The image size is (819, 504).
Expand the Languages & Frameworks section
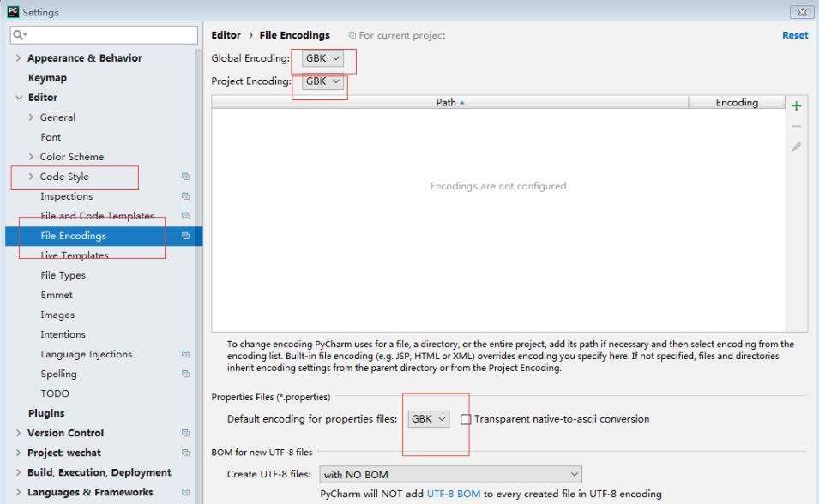click(x=18, y=492)
